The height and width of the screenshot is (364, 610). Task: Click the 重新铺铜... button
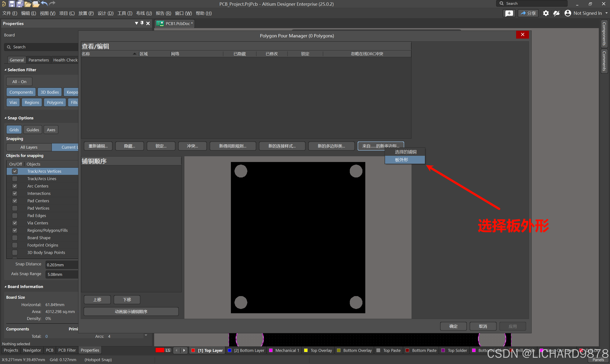pos(98,146)
